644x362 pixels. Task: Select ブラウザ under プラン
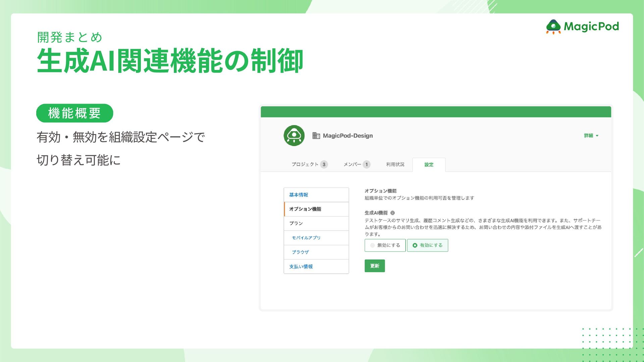click(300, 252)
